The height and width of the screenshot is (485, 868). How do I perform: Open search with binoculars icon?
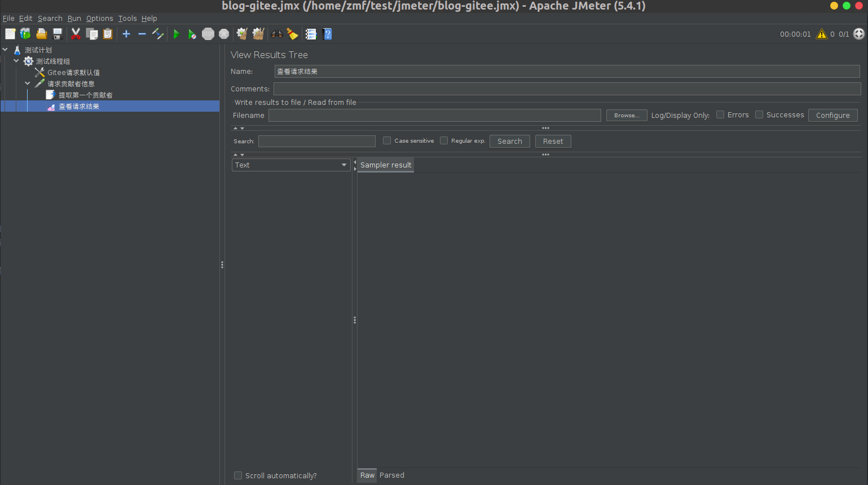276,34
